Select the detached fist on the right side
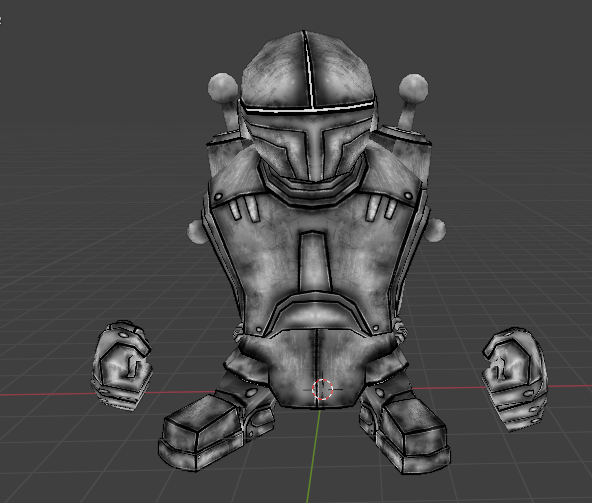This screenshot has height=503, width=592. pos(515,379)
